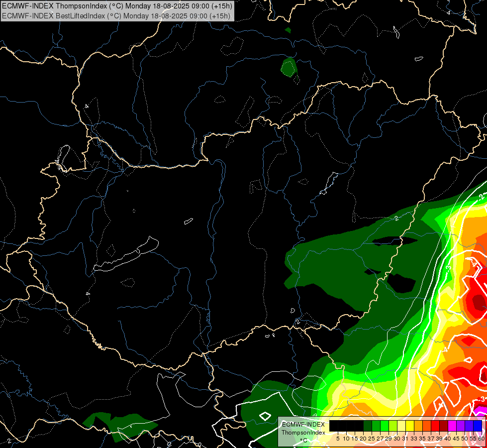487x448 pixels.
Task: Click the legend scale value 33
Action: [414, 439]
